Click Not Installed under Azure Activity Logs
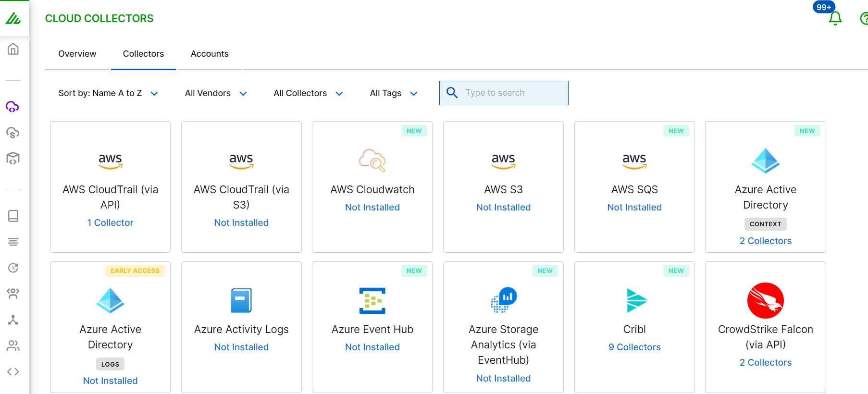The height and width of the screenshot is (394, 868). [x=241, y=347]
